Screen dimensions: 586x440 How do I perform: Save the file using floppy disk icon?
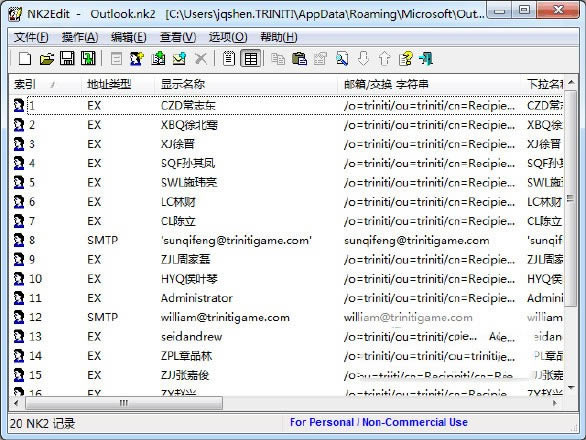click(67, 59)
